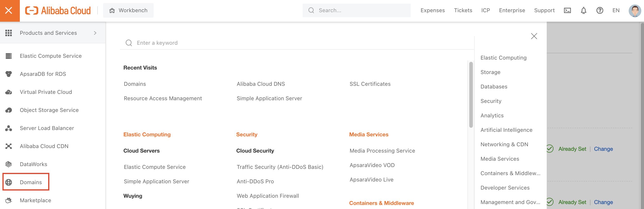Jump to Elastic Computing category on right

[503, 58]
